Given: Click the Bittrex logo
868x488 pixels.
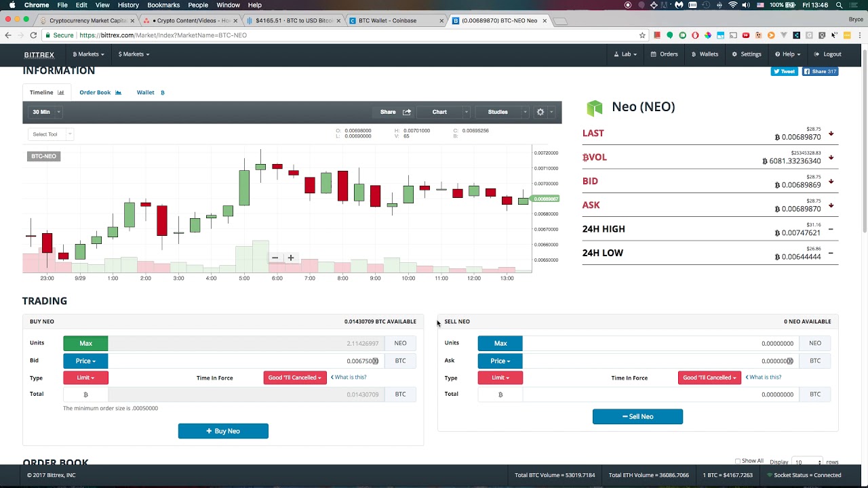Looking at the screenshot, I should (x=39, y=54).
